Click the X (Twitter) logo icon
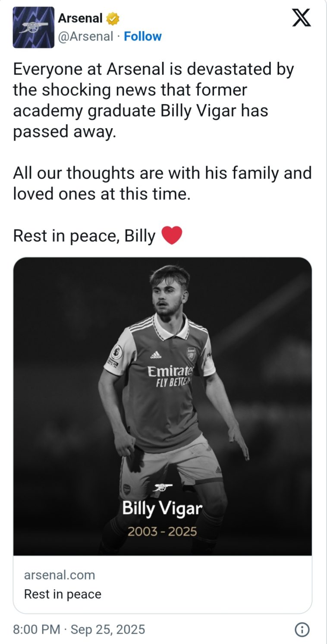The image size is (327, 644). (x=302, y=18)
